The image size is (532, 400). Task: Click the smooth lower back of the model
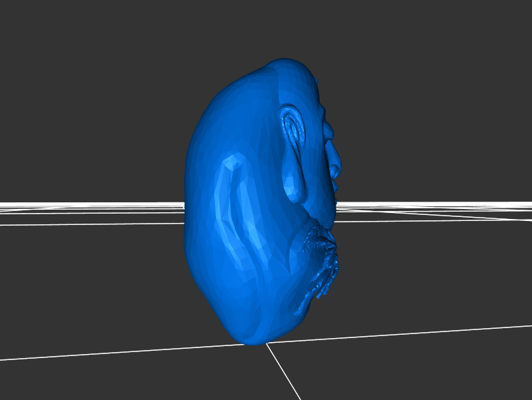coord(213,280)
